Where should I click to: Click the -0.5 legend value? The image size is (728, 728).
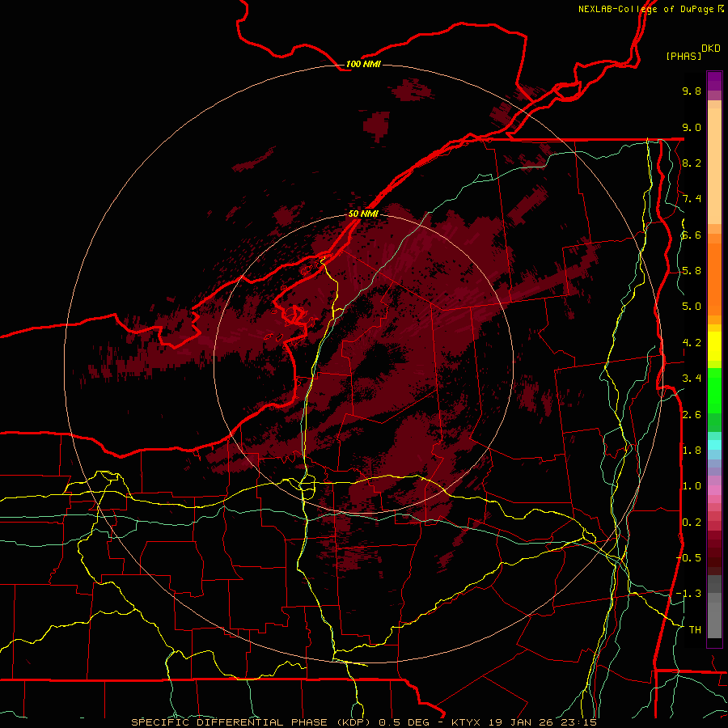click(689, 558)
